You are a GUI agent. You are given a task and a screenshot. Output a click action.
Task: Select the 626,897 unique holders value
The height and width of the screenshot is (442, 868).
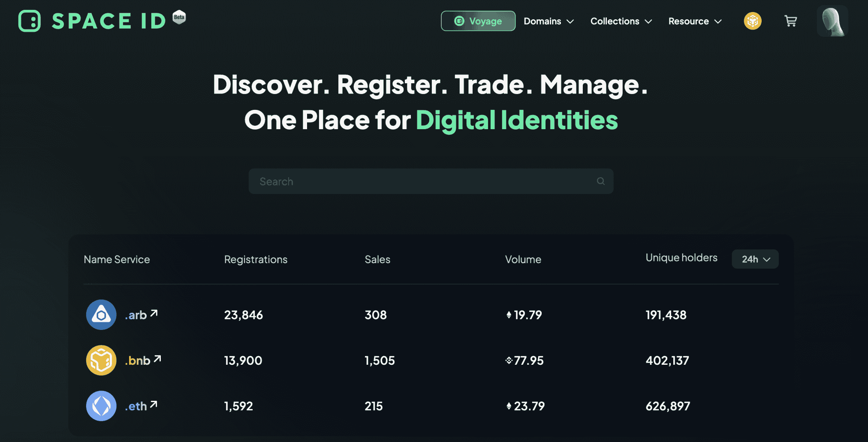click(668, 406)
